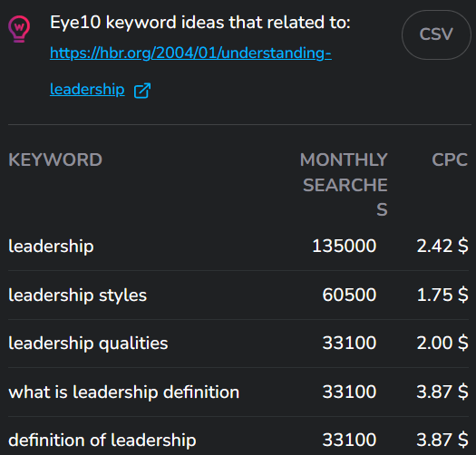The width and height of the screenshot is (476, 455).
Task: Click the 135000 monthly searches value
Action: 345,246
